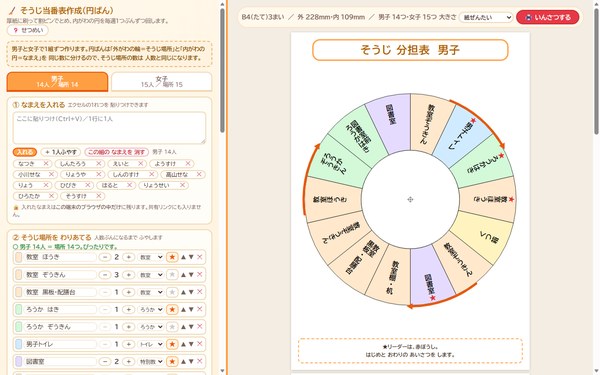
Task: Increase count for 図書室
Action: 129,362
